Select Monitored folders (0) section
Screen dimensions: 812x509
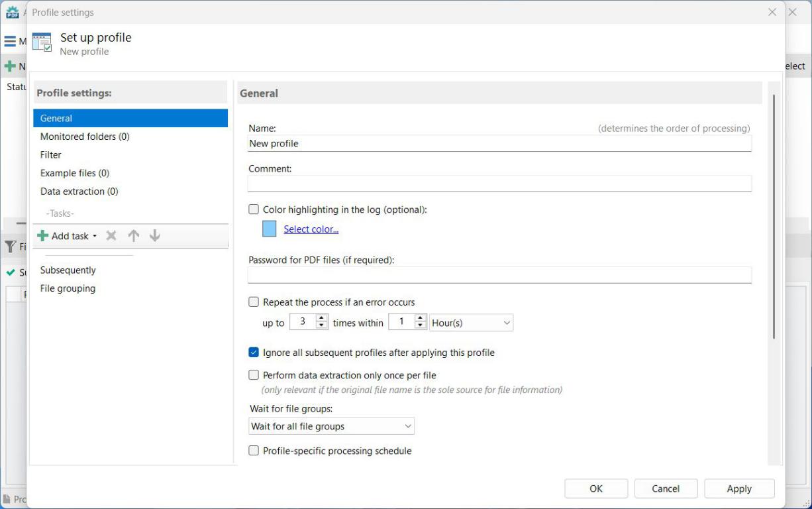(x=85, y=137)
